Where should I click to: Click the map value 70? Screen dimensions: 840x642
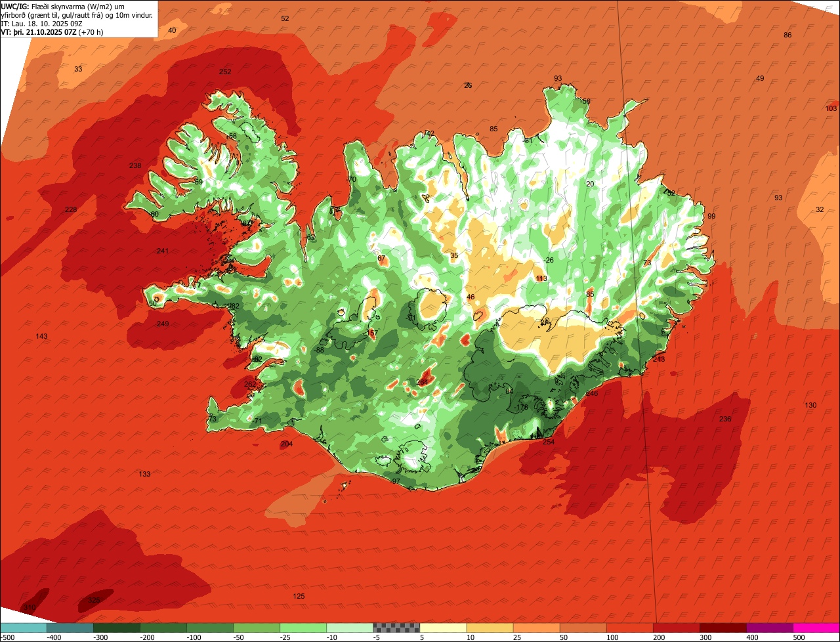point(352,179)
